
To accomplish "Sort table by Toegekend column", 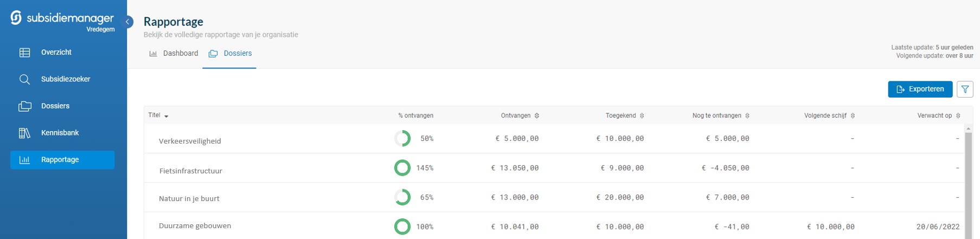I will coord(642,116).
